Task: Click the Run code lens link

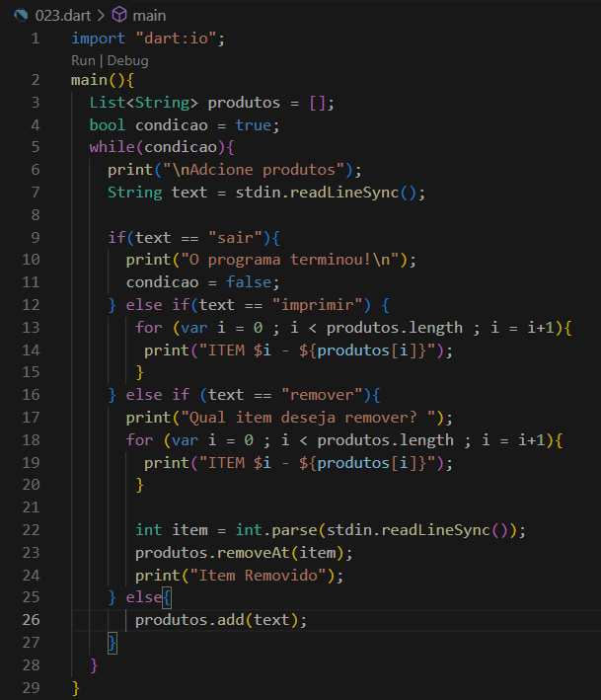Action: 83,60
